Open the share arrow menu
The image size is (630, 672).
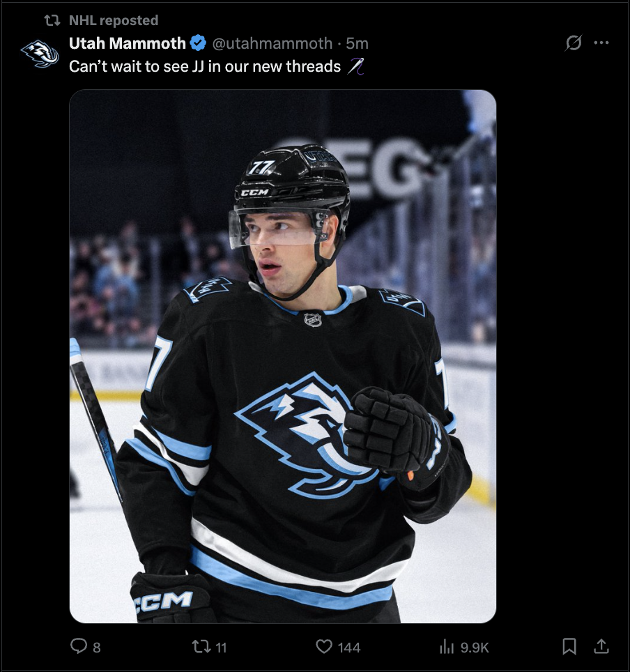tap(601, 646)
